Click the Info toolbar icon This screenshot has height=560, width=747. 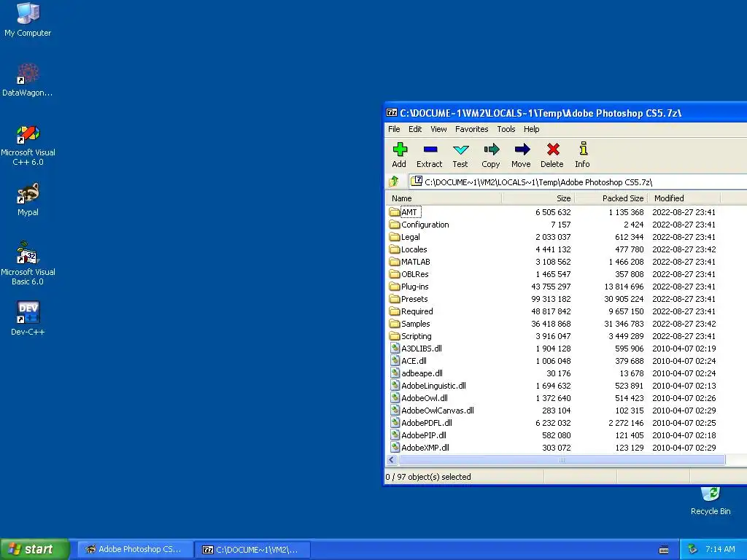583,149
